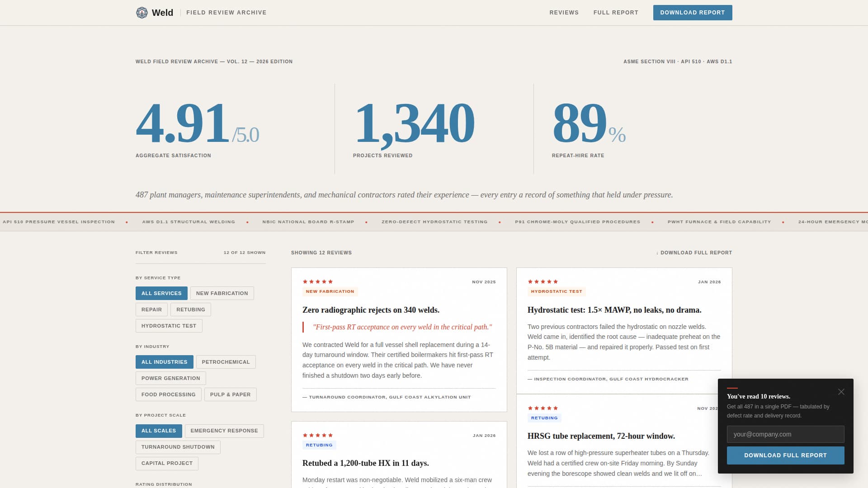868x488 pixels.
Task: Click the Retubing tag on HRSG review
Action: coord(544,418)
